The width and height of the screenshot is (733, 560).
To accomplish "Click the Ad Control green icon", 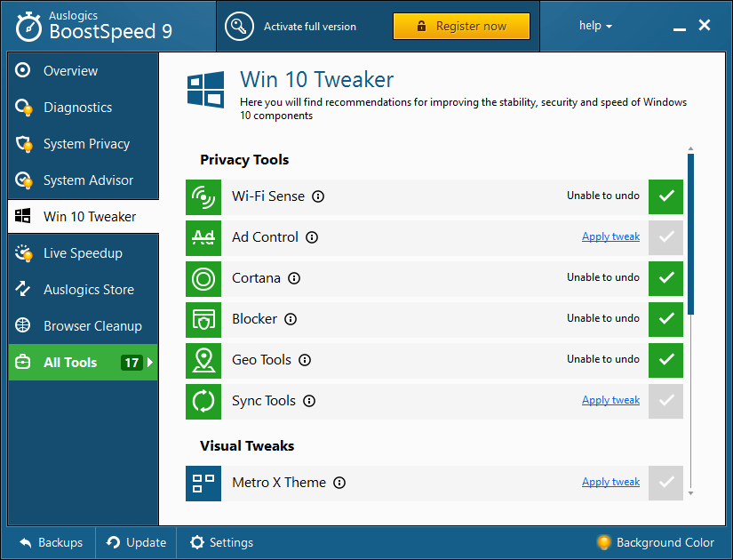I will pos(203,238).
